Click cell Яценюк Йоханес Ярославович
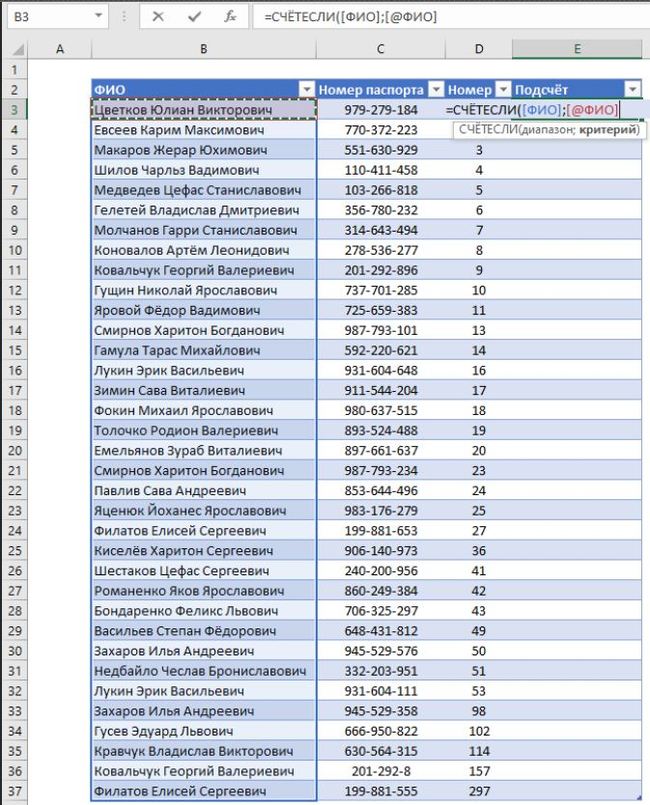Image resolution: width=650 pixels, height=805 pixels. pyautogui.click(x=204, y=511)
